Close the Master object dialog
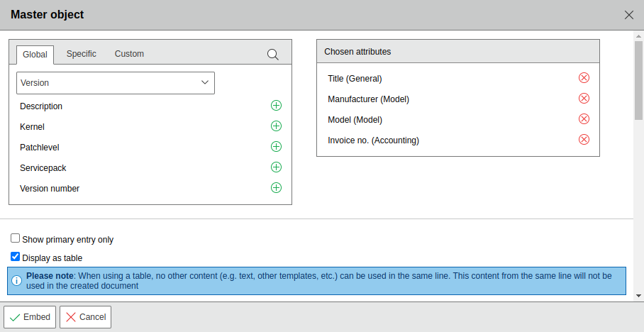 (628, 15)
